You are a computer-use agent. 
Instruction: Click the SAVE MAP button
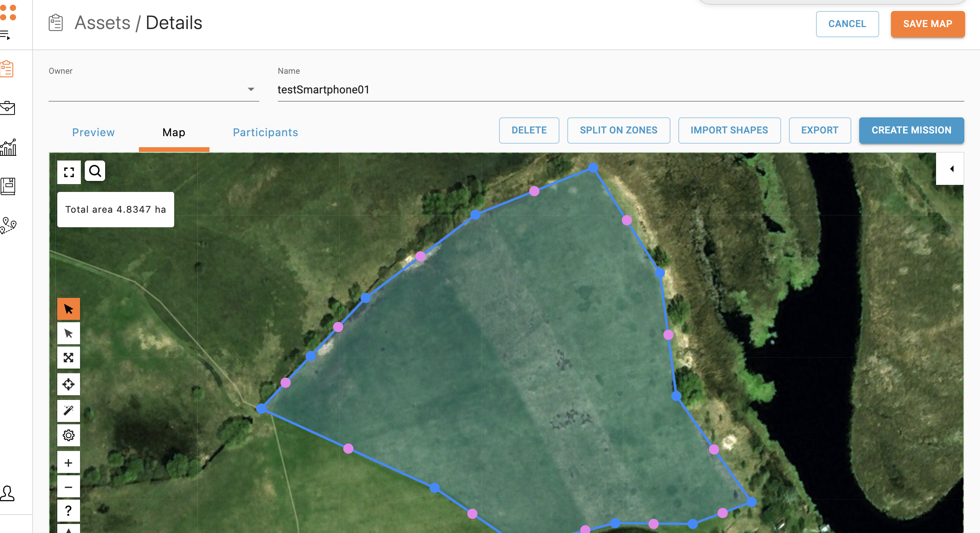(927, 24)
